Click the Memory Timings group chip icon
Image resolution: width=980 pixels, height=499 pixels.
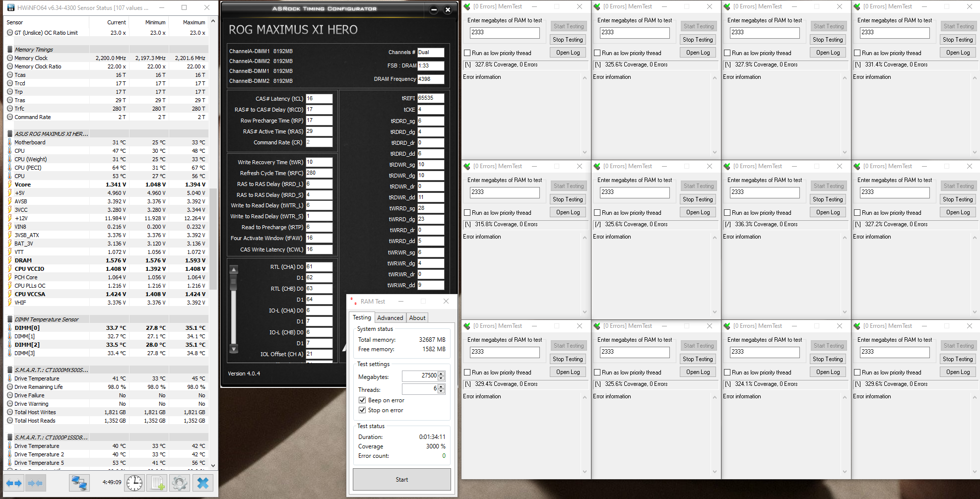[10, 50]
